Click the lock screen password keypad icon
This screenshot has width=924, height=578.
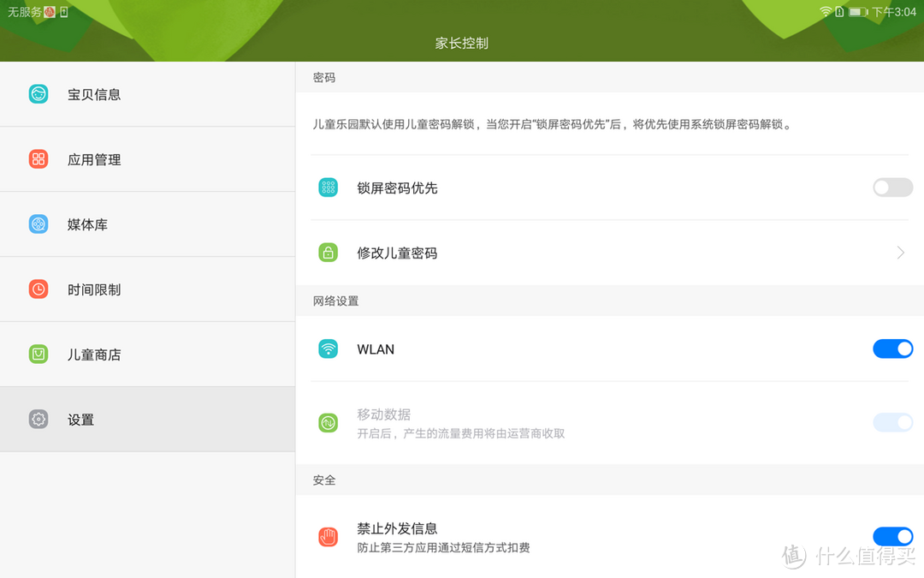pos(329,188)
